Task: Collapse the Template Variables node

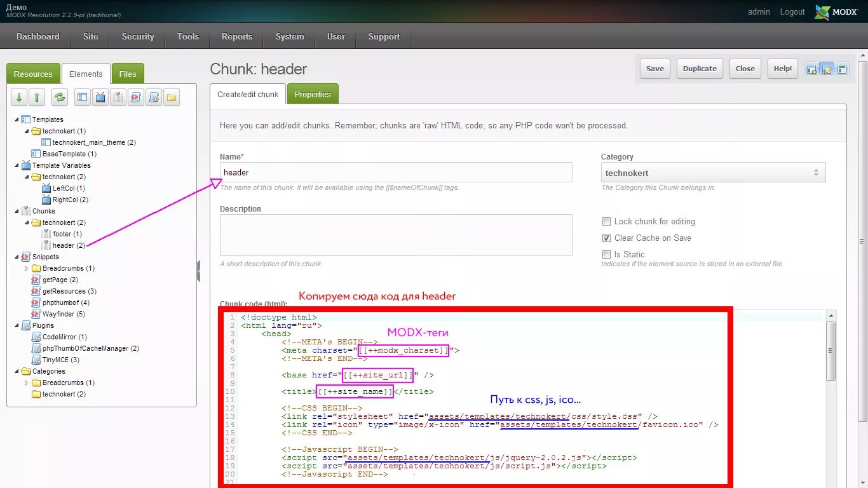Action: tap(17, 165)
